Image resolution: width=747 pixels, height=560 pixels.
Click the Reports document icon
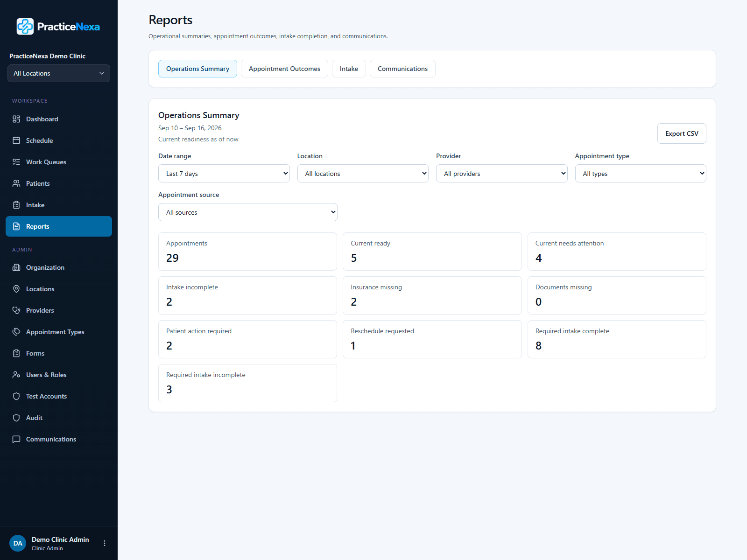pos(16,226)
